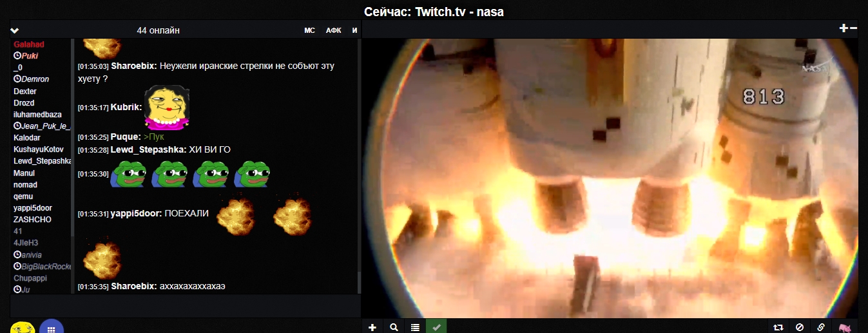Click the МС button in chat header
This screenshot has width=868, height=333.
point(310,30)
